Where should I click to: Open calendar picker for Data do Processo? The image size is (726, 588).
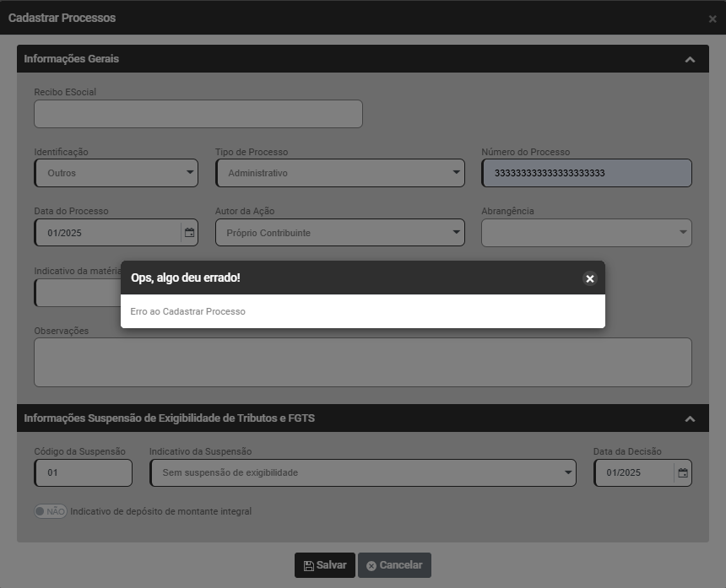(x=189, y=233)
